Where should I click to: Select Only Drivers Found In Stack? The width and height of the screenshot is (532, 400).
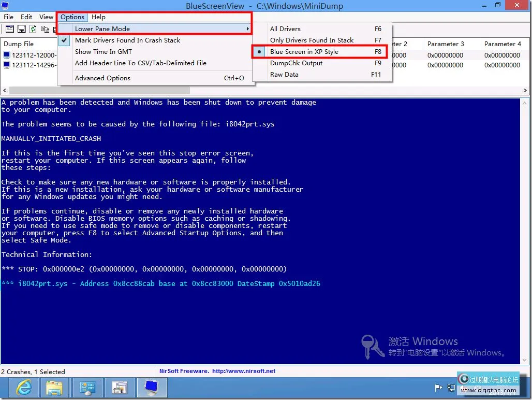(x=312, y=40)
